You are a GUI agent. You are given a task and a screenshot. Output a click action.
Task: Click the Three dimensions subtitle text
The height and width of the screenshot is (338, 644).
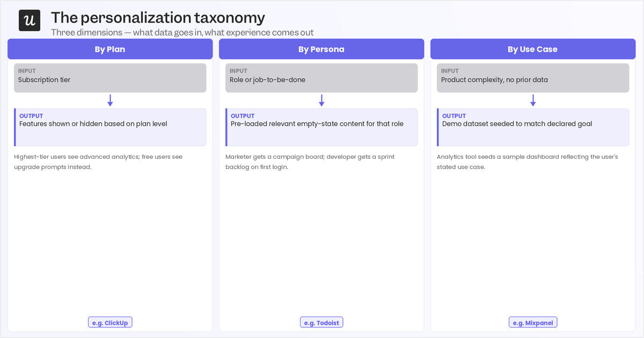(x=182, y=33)
